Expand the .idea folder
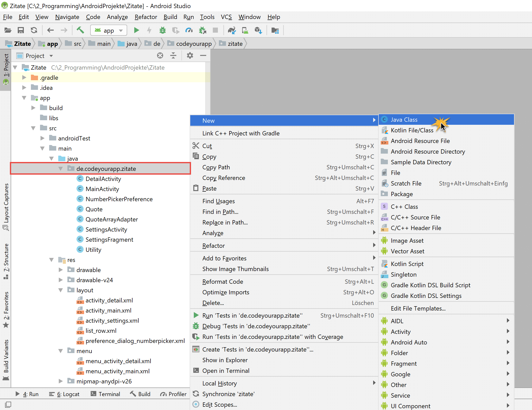532x410 pixels. coord(24,88)
